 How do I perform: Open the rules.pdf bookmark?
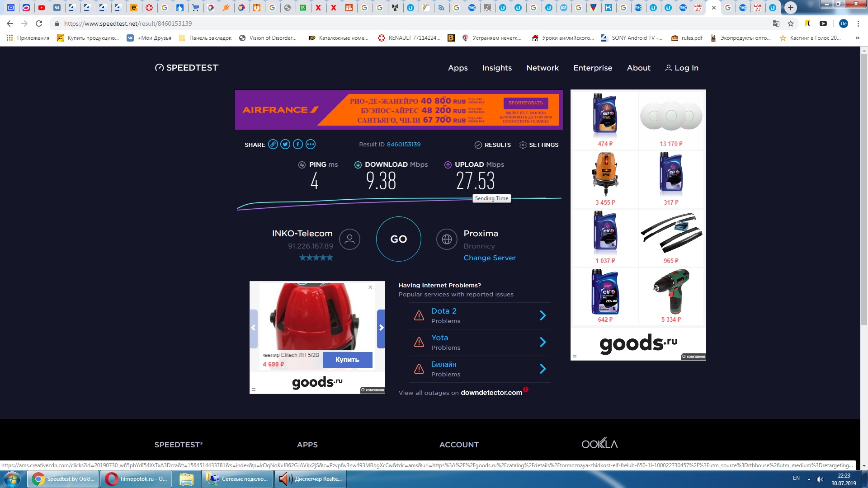[x=687, y=38]
